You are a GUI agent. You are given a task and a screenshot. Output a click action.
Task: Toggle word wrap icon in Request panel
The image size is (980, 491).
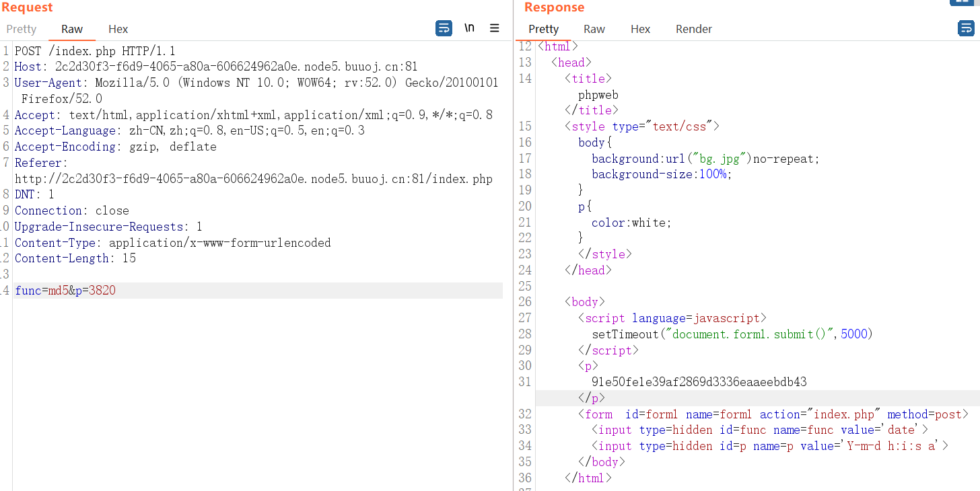tap(444, 28)
